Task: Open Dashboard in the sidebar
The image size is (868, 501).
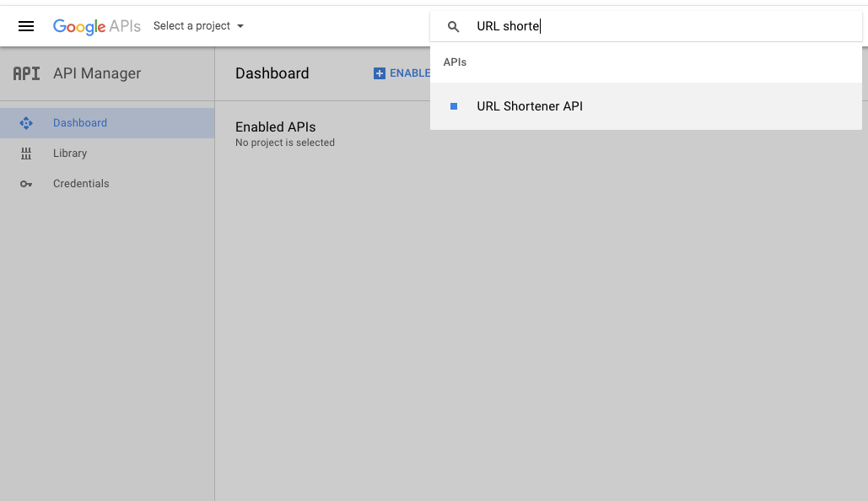Action: 107,123
